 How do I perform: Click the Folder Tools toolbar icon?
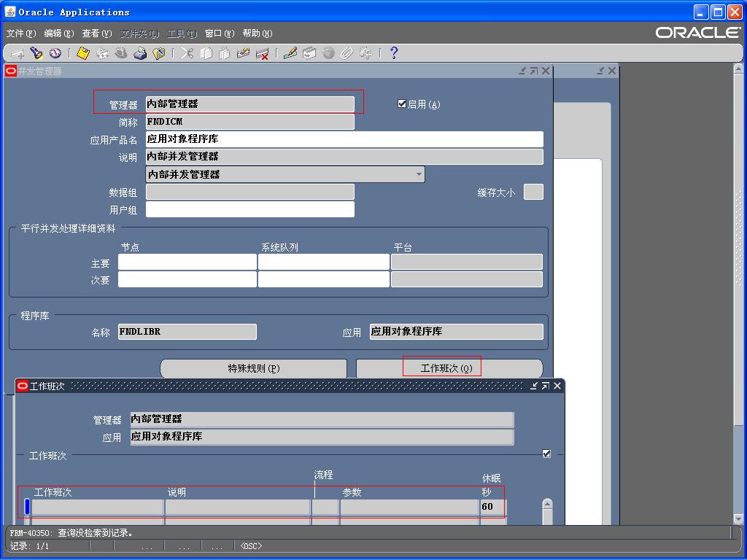click(x=366, y=53)
